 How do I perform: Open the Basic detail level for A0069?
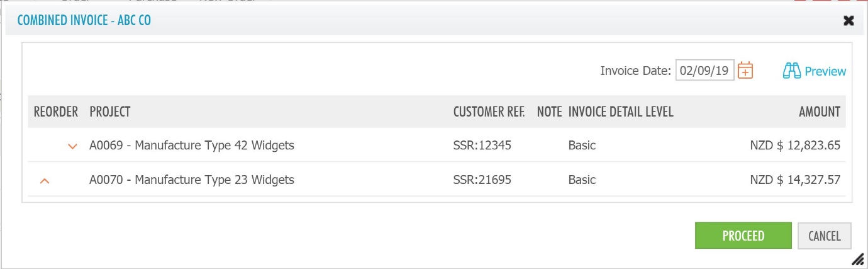pyautogui.click(x=582, y=146)
